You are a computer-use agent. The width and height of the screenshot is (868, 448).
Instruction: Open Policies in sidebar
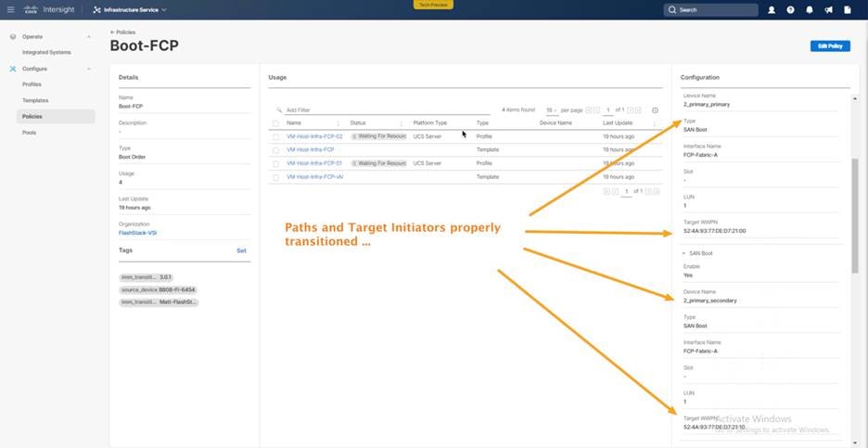tap(56, 116)
